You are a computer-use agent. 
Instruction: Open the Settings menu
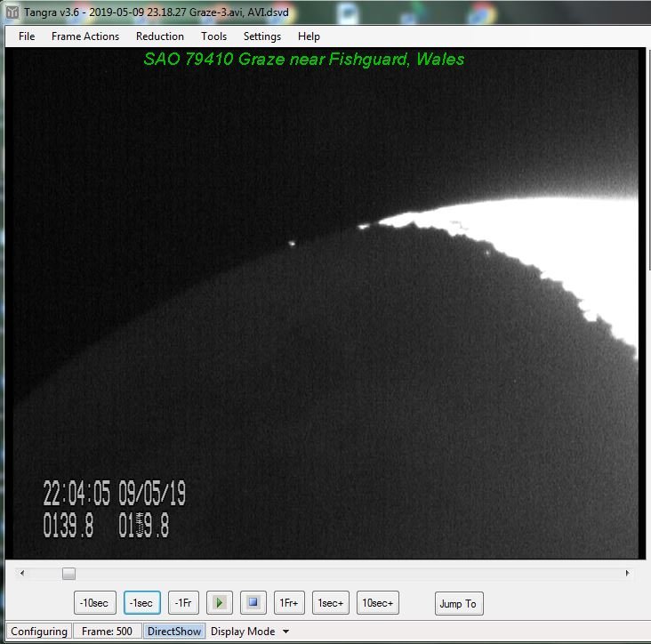(x=262, y=36)
